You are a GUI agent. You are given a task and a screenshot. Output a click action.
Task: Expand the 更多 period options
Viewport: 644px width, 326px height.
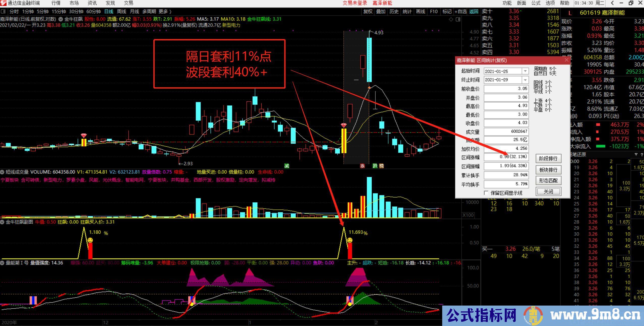tap(165, 12)
